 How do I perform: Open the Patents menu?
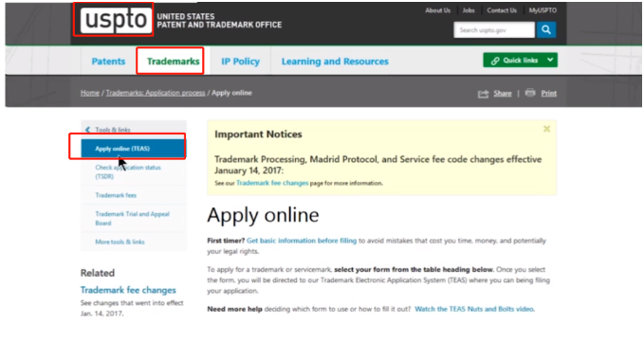point(108,62)
